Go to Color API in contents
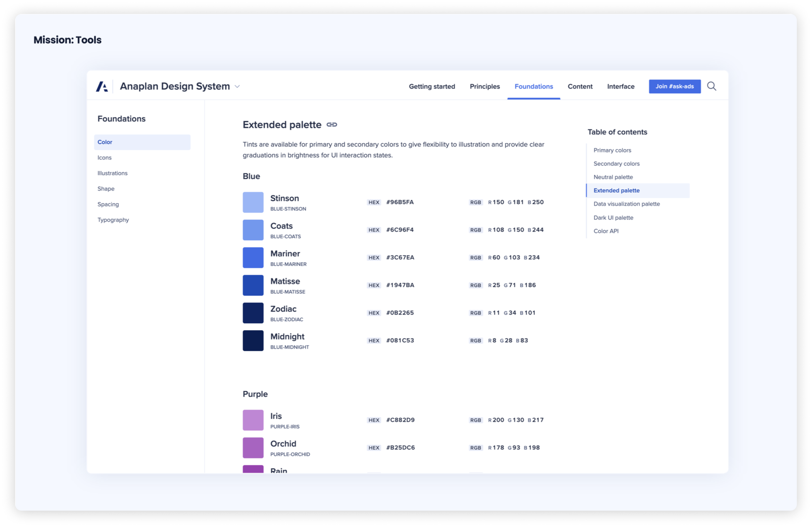Screen dimensions: 812x527 coord(606,231)
